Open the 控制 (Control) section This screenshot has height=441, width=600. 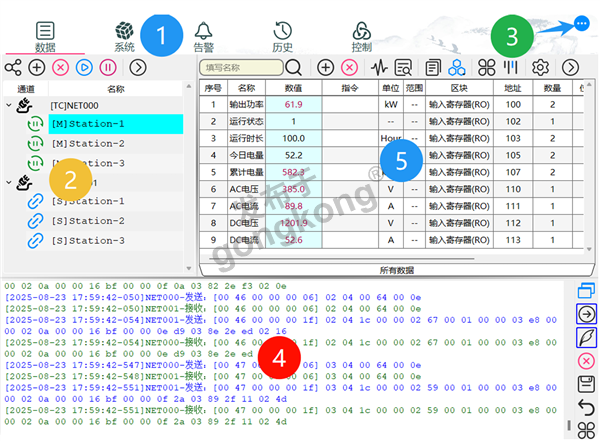point(362,36)
